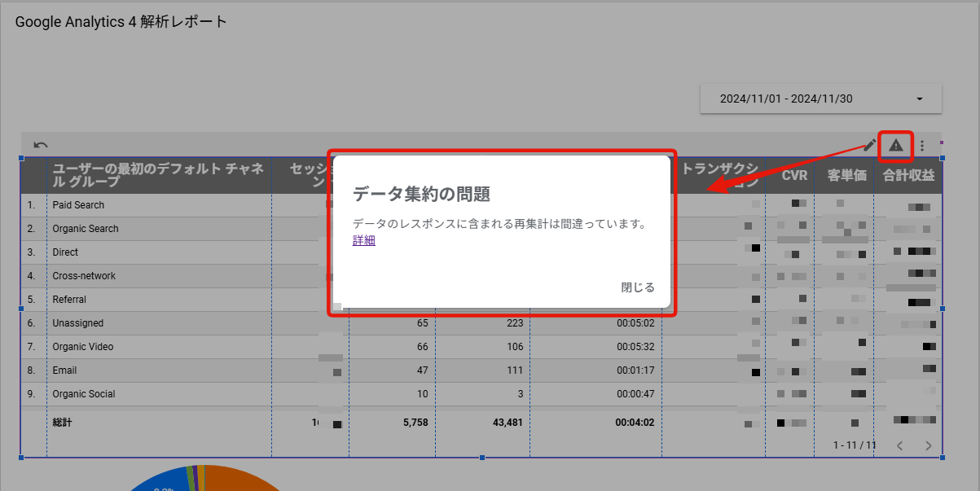Click the 総計 total row label
Viewport: 980px width, 491px height.
coord(63,423)
